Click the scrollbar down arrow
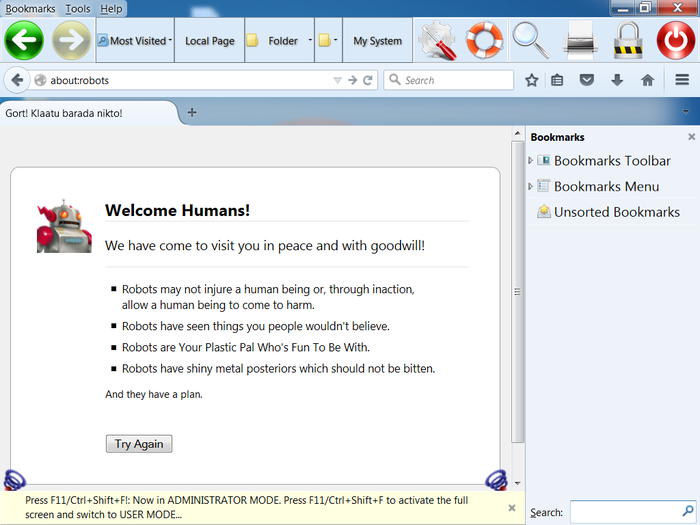Viewport: 700px width, 525px height. coord(517,483)
